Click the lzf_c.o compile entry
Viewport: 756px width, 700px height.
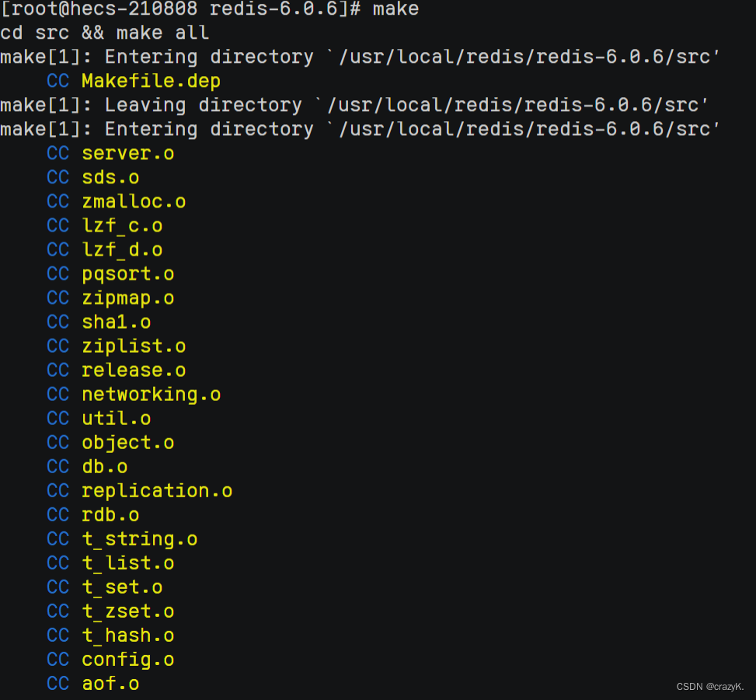[122, 225]
